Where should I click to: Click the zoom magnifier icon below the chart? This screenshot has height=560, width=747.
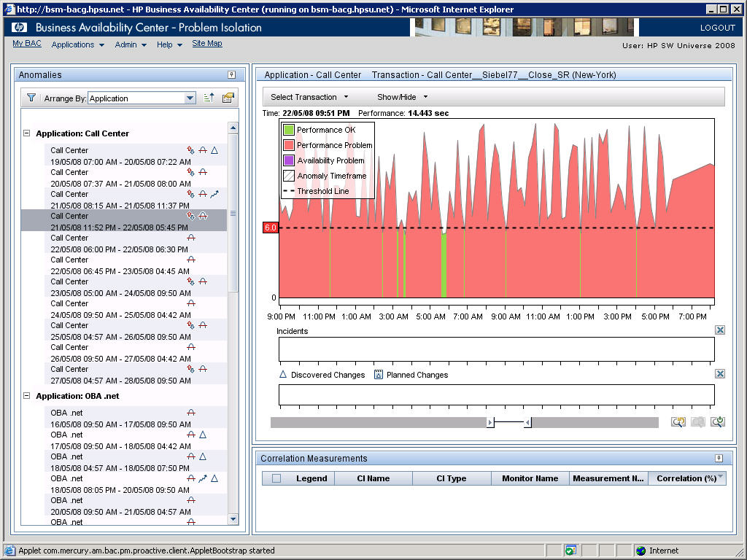pyautogui.click(x=678, y=422)
